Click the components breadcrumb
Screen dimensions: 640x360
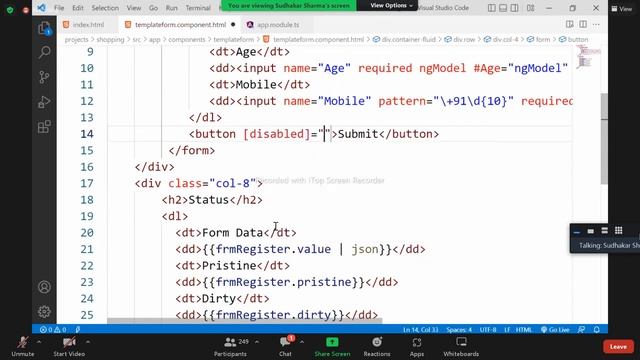coord(187,39)
